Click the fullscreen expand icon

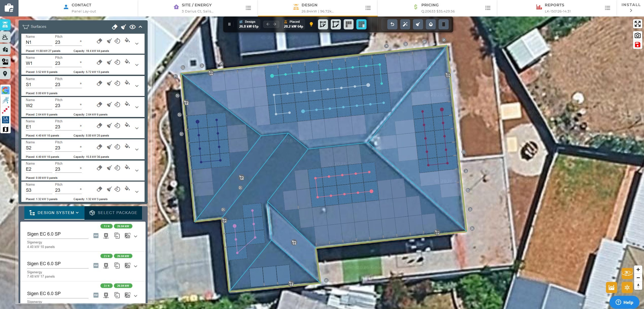(x=637, y=24)
